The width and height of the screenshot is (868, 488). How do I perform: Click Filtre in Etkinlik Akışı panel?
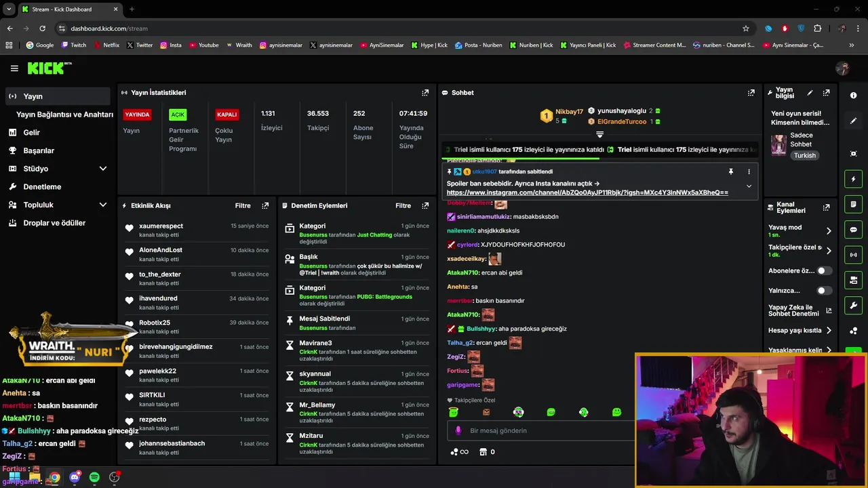pos(243,205)
